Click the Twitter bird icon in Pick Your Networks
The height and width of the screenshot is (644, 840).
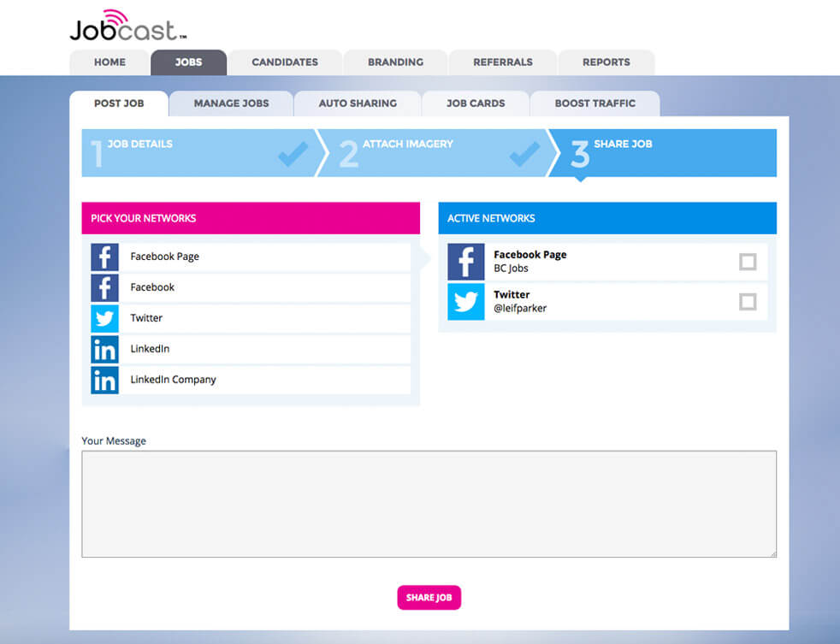(104, 318)
